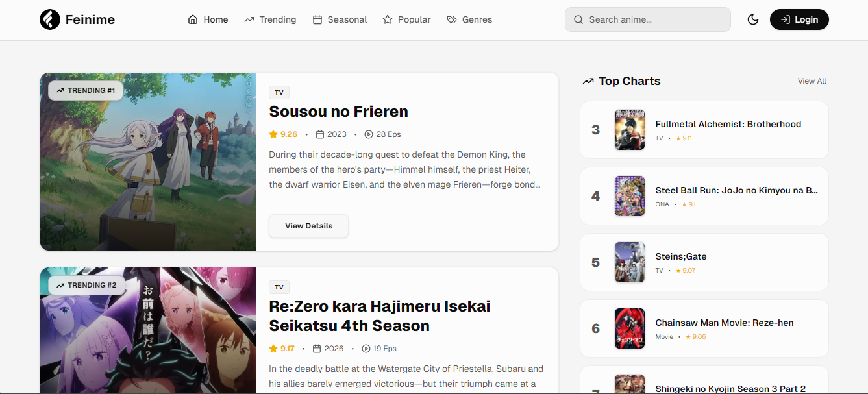Open the Home menu item
The width and height of the screenshot is (868, 394).
click(x=208, y=19)
